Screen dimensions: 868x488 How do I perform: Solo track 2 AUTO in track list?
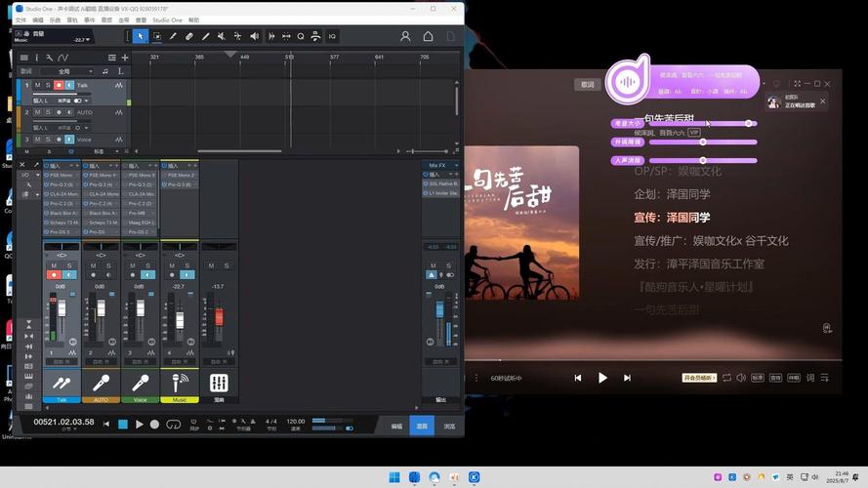[x=48, y=112]
